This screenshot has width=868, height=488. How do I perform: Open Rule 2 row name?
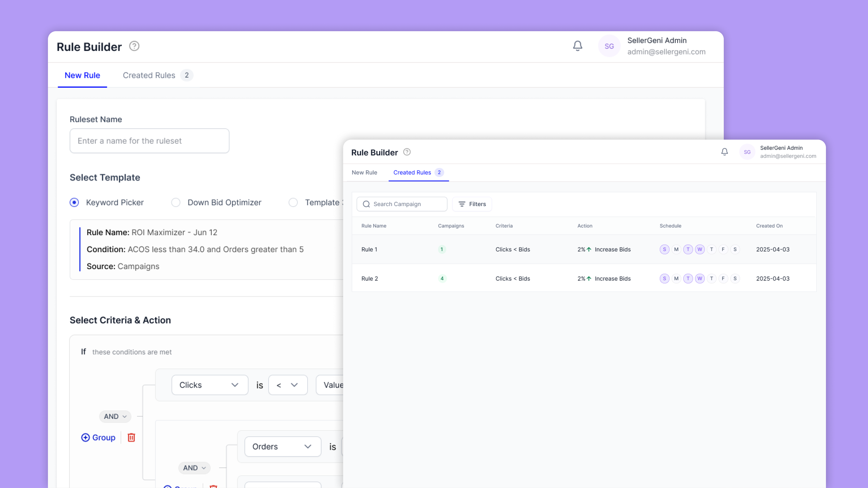coord(369,279)
